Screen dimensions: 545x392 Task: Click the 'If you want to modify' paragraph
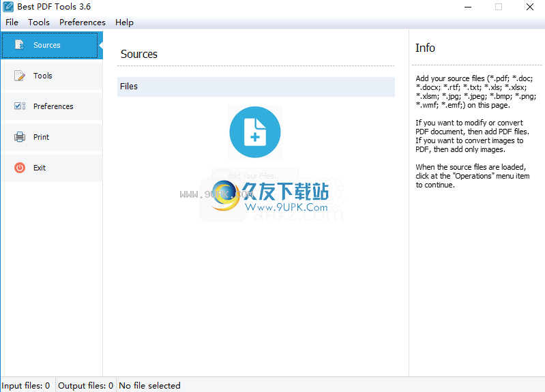tap(473, 136)
